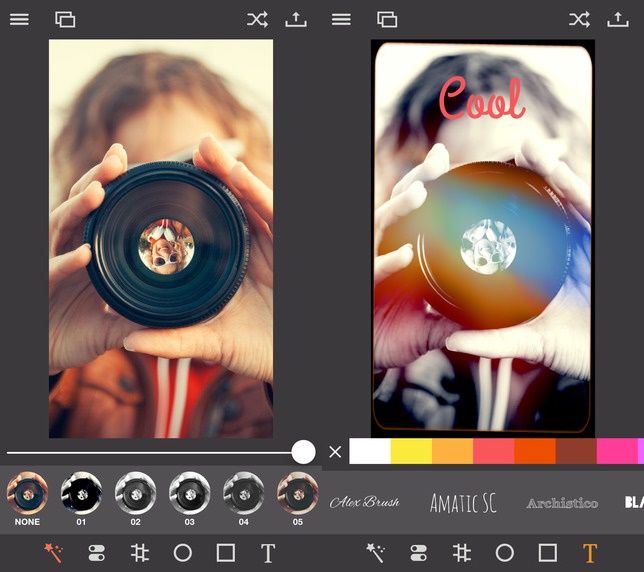644x572 pixels.
Task: Choose Archistico font
Action: coord(562,503)
